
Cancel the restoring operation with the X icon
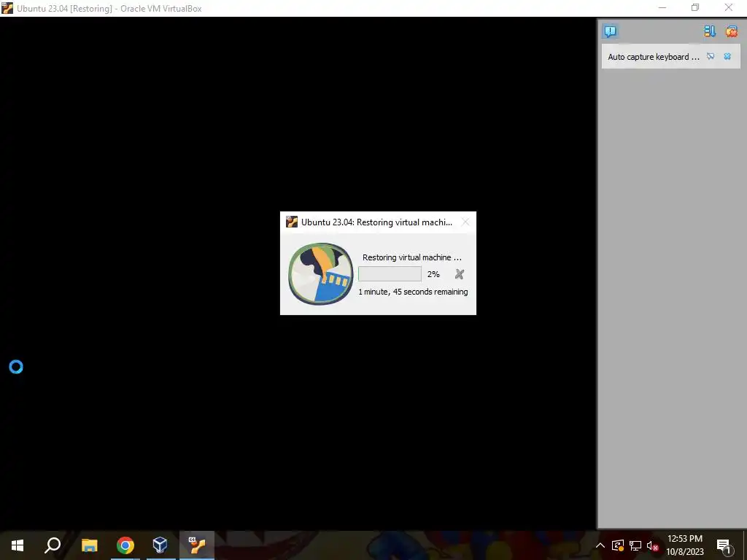460,274
